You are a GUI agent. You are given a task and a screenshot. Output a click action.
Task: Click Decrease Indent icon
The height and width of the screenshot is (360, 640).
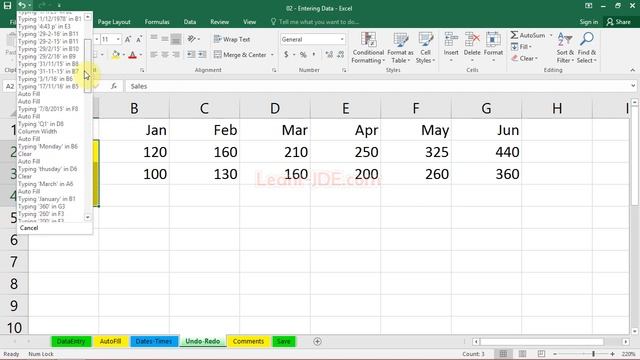coord(191,55)
